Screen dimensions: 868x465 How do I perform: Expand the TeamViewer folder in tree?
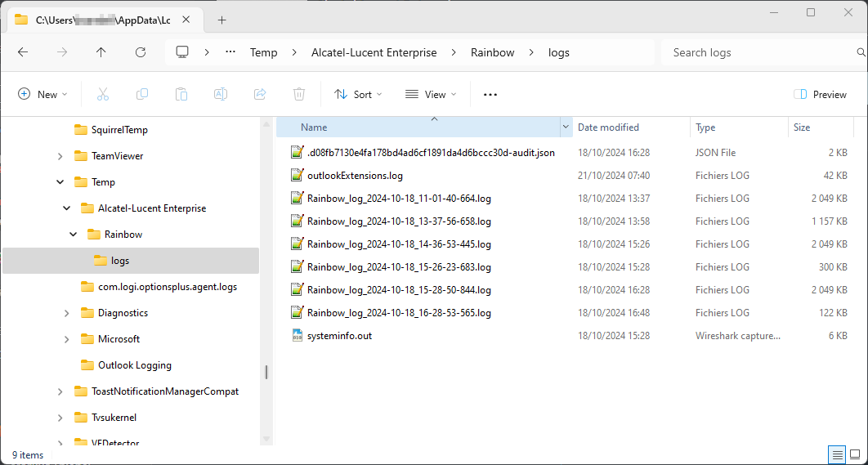click(x=60, y=156)
